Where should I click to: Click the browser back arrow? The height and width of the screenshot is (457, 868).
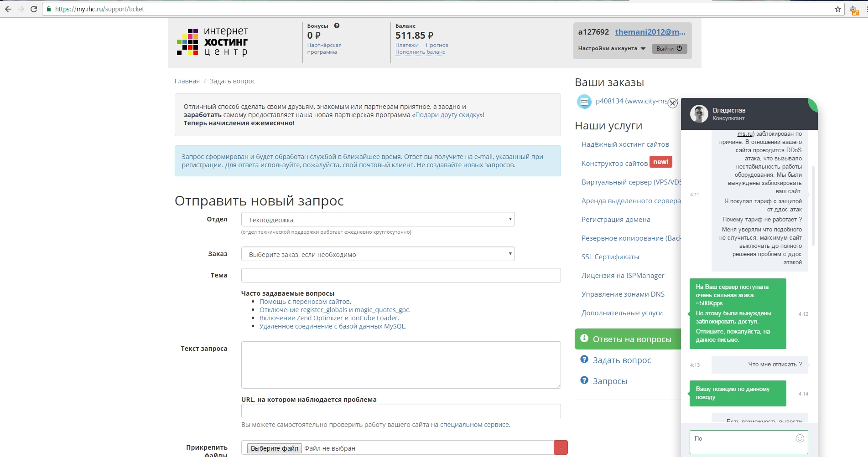(8, 9)
